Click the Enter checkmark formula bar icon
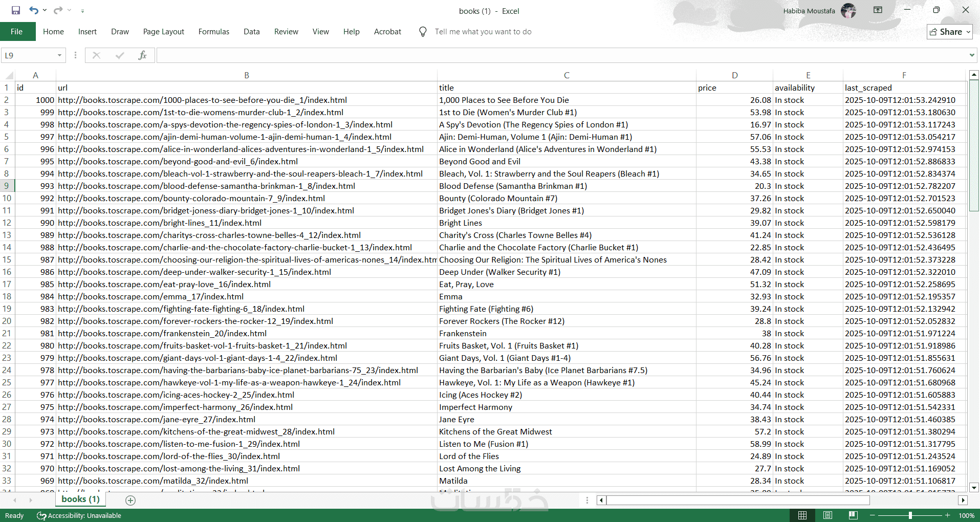Image resolution: width=980 pixels, height=522 pixels. [x=120, y=55]
